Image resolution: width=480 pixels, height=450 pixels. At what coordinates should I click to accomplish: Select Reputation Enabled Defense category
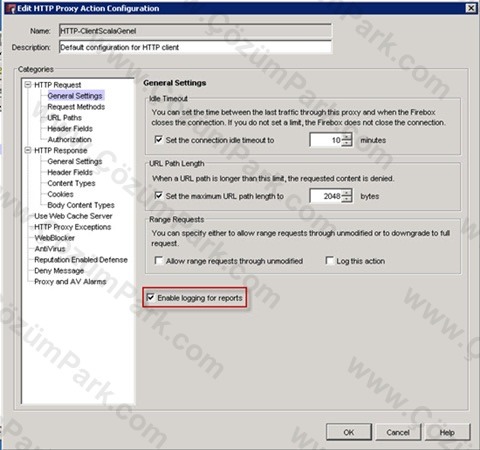81,260
